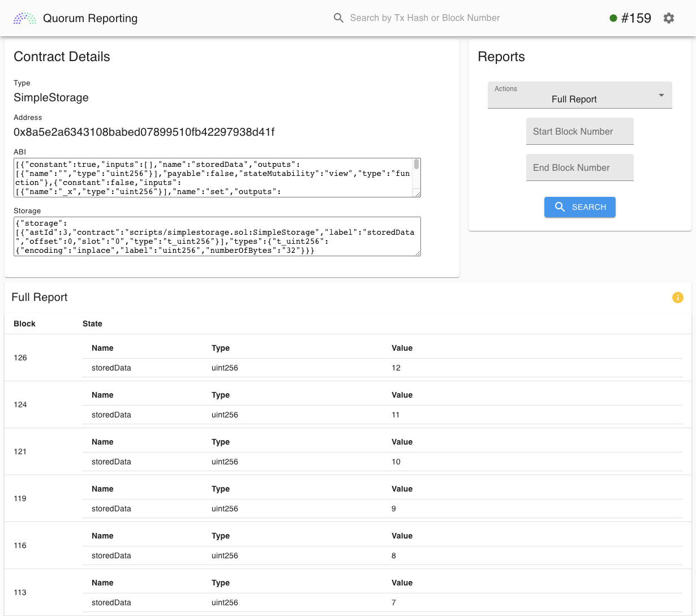Click the block number #159 indicator
The width and height of the screenshot is (696, 616).
636,18
